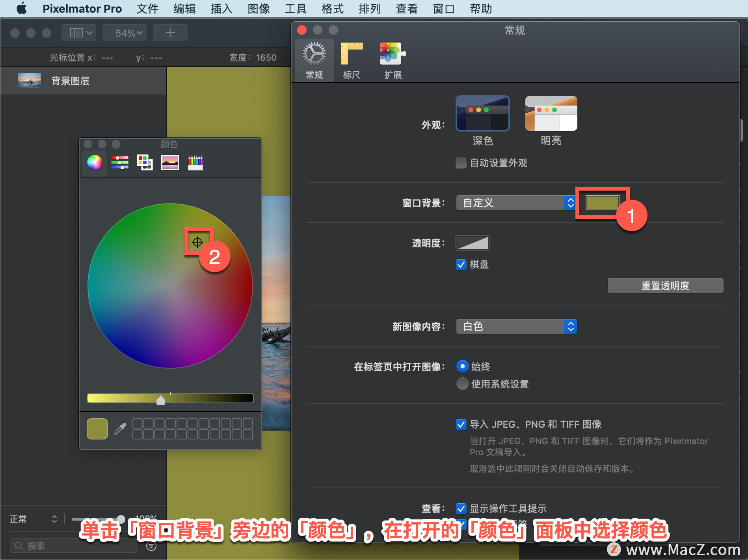Open the 格式 menu
This screenshot has width=748, height=560.
point(333,8)
